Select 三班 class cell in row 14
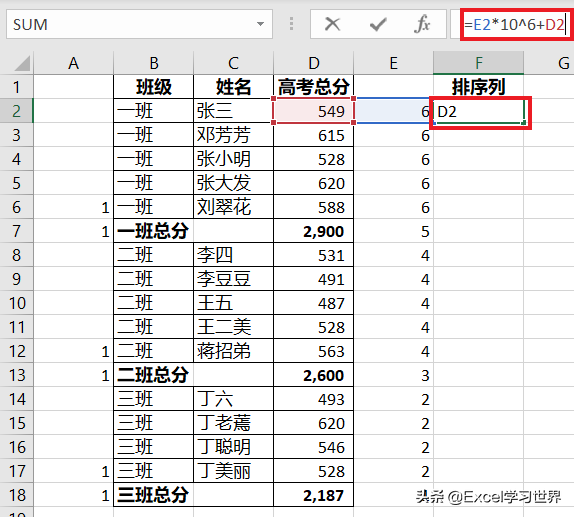The image size is (574, 517). (x=153, y=399)
